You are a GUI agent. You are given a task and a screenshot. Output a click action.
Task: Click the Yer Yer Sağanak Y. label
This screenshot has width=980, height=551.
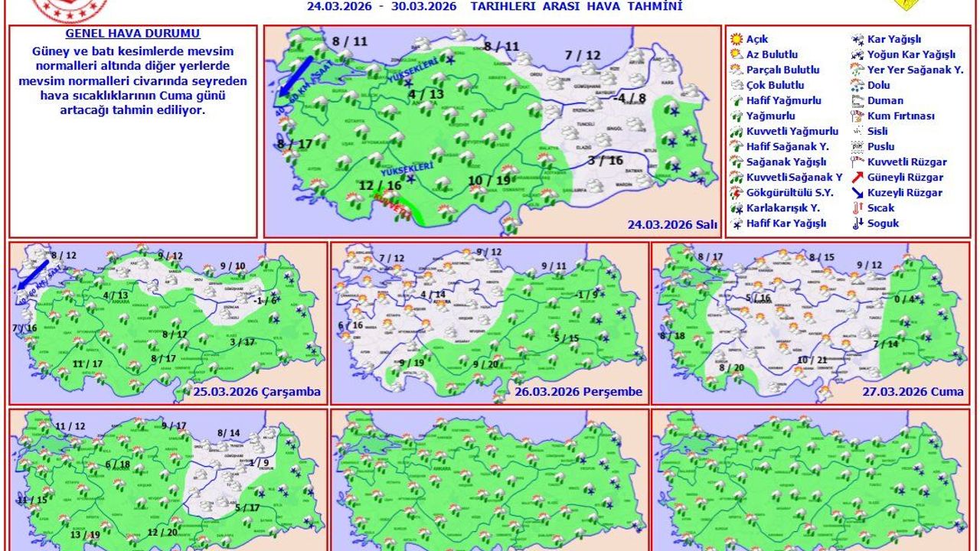click(x=915, y=70)
